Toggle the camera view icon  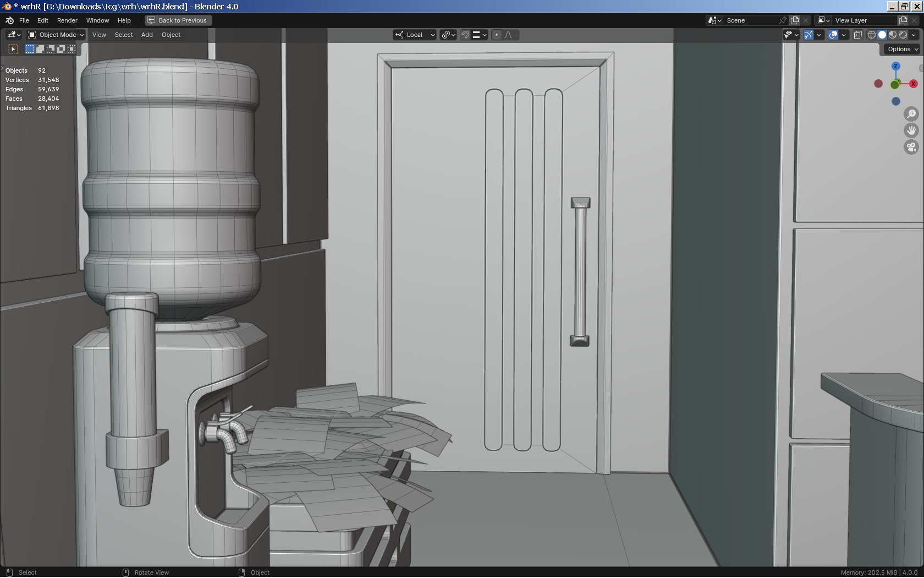pyautogui.click(x=911, y=147)
